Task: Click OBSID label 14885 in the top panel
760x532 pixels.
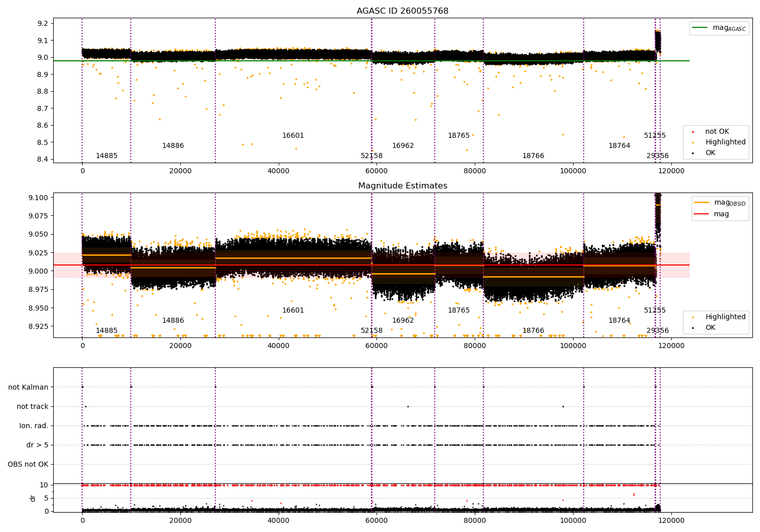Action: (106, 156)
